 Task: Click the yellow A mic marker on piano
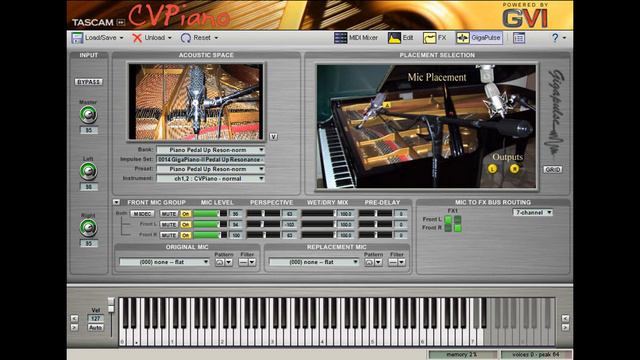coord(387,105)
